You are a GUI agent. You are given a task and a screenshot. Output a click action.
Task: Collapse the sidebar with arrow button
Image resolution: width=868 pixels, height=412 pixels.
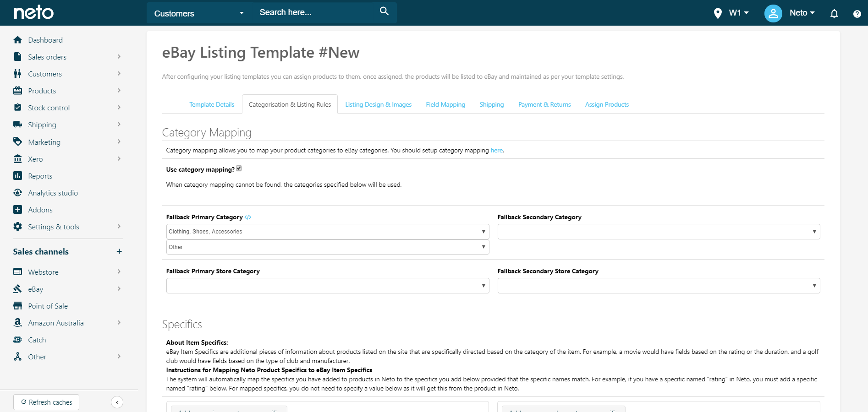pyautogui.click(x=117, y=402)
